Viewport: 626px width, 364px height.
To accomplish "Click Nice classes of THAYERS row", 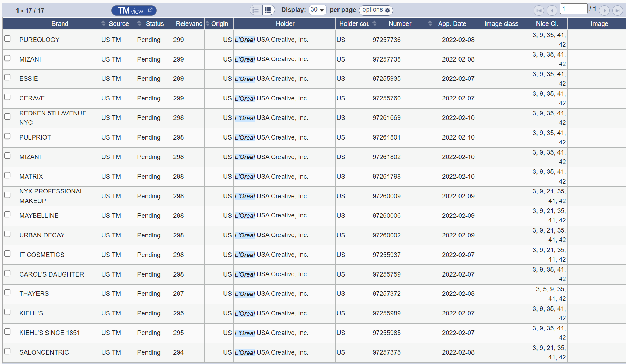I will tap(551, 294).
